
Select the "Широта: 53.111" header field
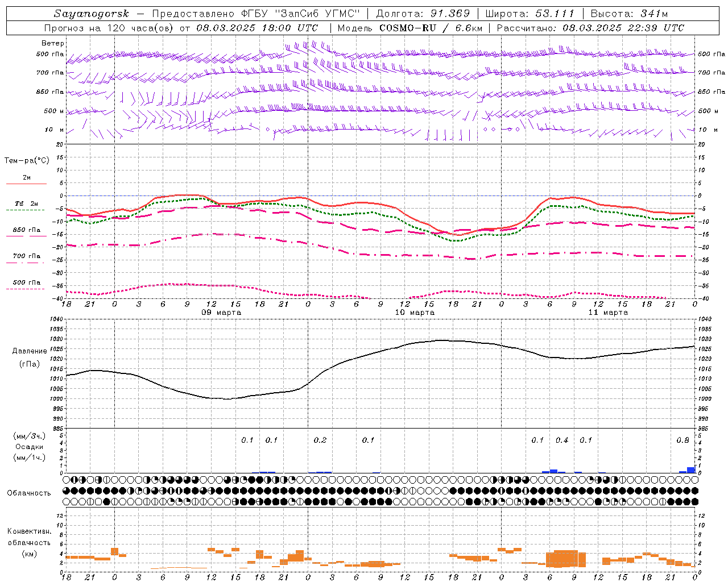tap(530, 14)
